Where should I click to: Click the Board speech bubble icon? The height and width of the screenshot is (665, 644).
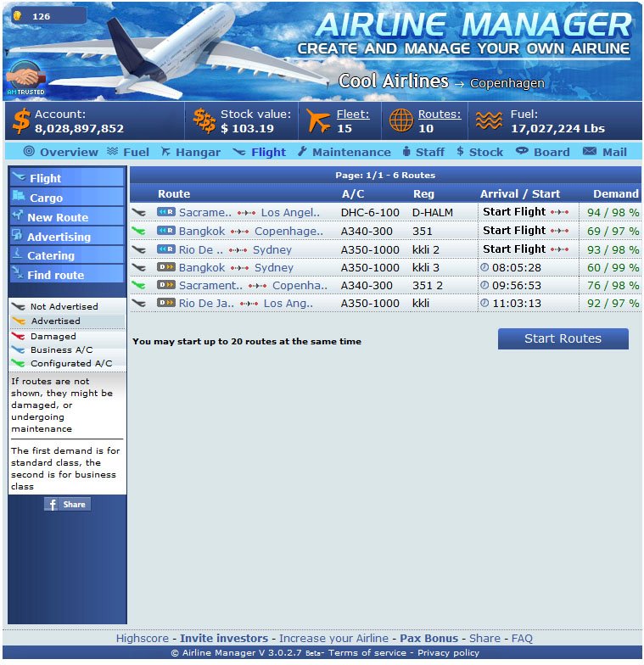522,151
